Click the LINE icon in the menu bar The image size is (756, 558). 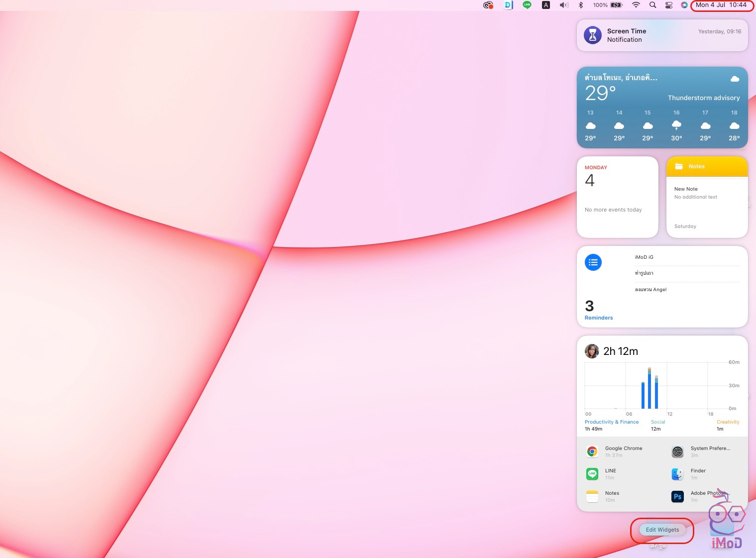coord(527,5)
